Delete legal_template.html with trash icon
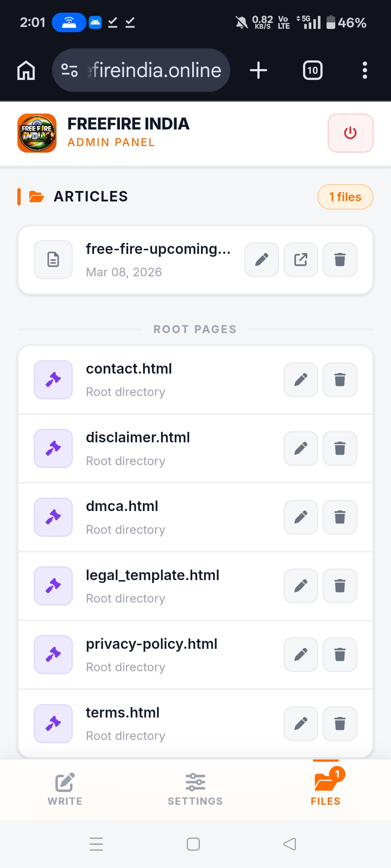This screenshot has height=868, width=391. coord(340,586)
